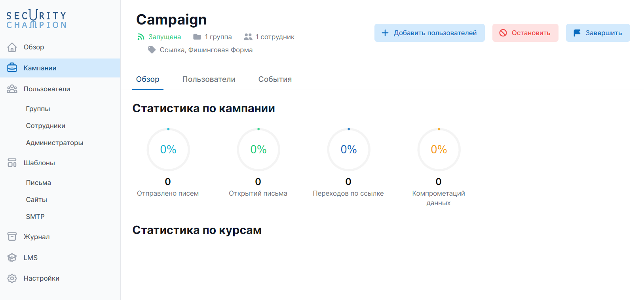The height and width of the screenshot is (300, 644).
Task: Click the layout icon beside Шаблоны
Action: (12, 163)
